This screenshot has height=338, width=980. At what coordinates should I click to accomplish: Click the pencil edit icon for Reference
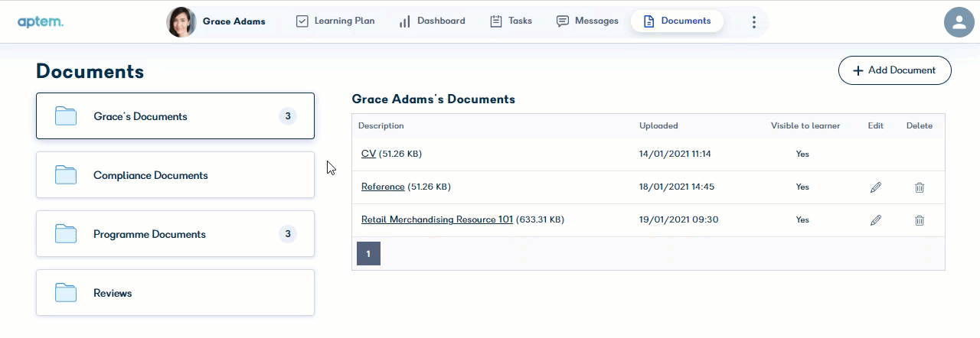pos(876,187)
